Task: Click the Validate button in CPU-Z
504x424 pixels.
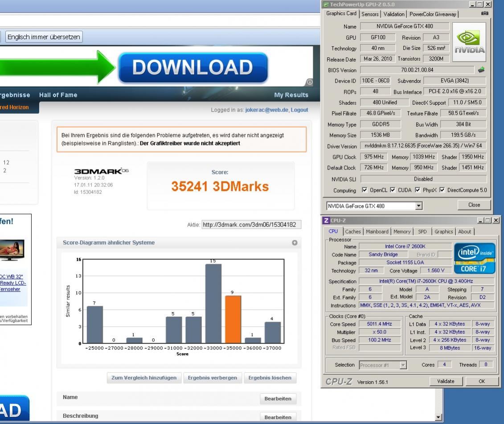Action: point(446,381)
